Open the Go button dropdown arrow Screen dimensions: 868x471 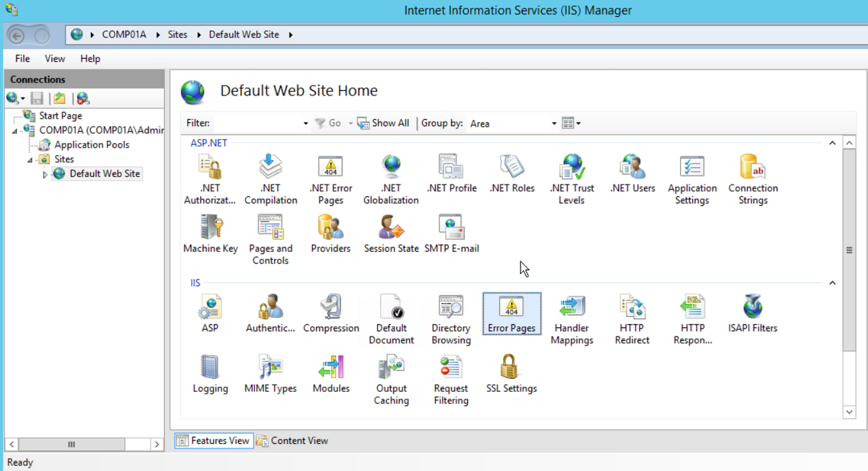pos(351,123)
